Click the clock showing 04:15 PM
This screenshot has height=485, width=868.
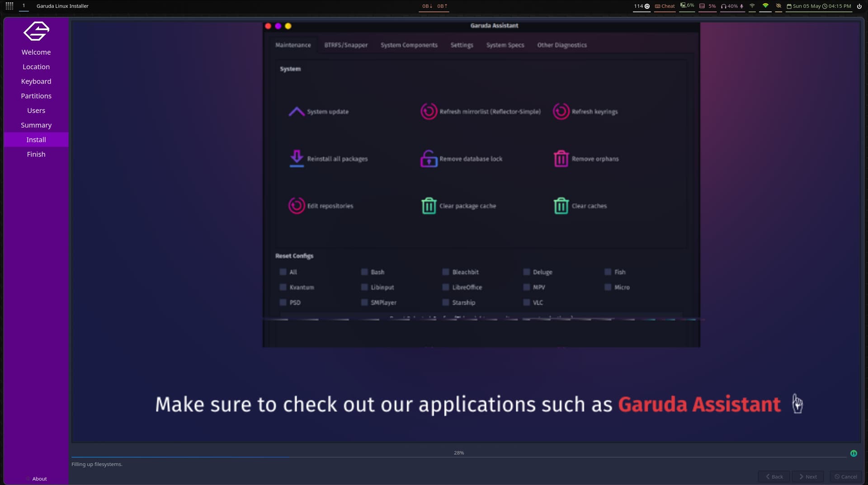pyautogui.click(x=836, y=6)
